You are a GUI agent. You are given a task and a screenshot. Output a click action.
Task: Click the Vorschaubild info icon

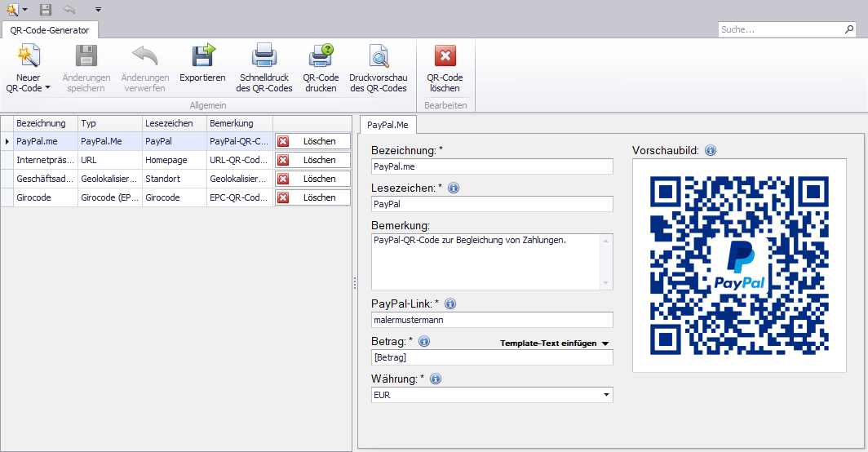711,150
